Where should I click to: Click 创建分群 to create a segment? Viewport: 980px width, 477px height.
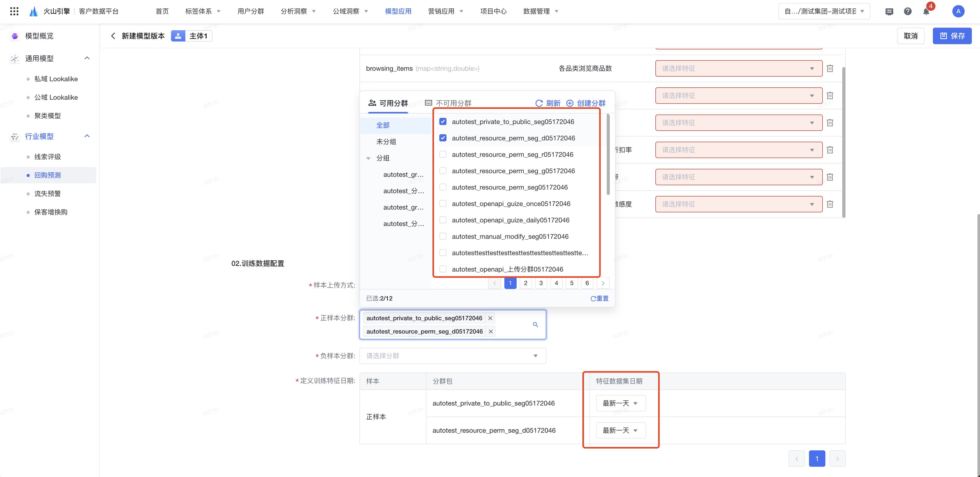click(x=586, y=103)
